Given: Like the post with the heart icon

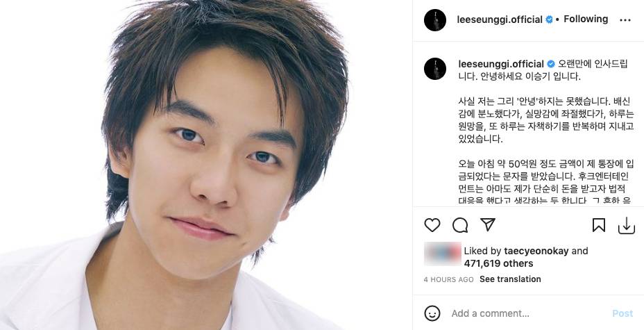Looking at the screenshot, I should click(432, 225).
